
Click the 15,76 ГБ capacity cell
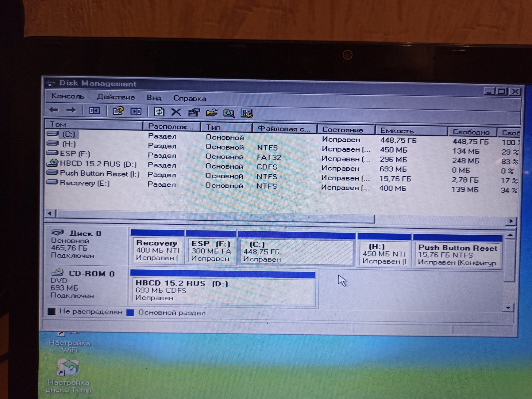(x=395, y=178)
